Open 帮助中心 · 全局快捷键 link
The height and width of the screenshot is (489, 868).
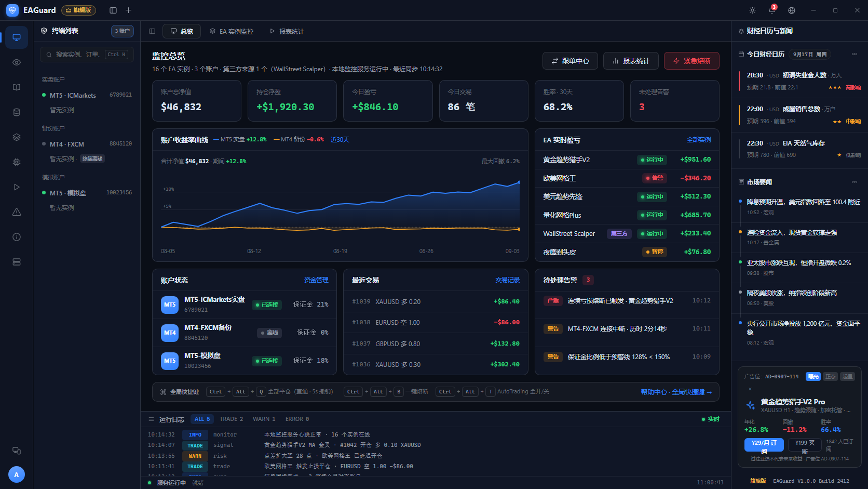pyautogui.click(x=676, y=392)
